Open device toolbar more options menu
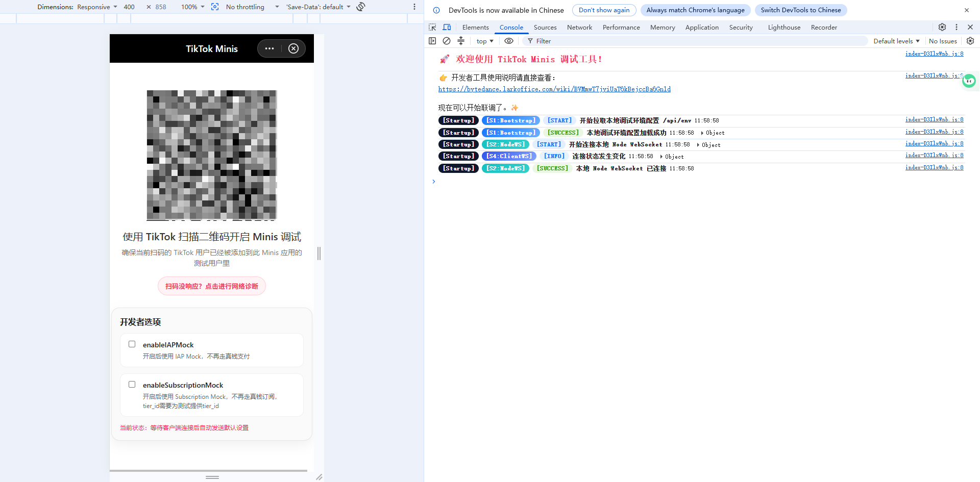Screen dimensions: 980x482 (414, 7)
